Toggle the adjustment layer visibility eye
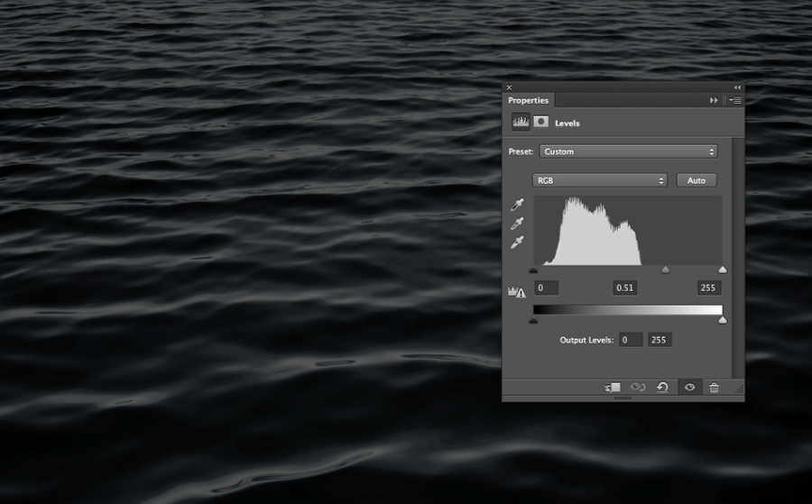This screenshot has width=812, height=504. [x=689, y=387]
